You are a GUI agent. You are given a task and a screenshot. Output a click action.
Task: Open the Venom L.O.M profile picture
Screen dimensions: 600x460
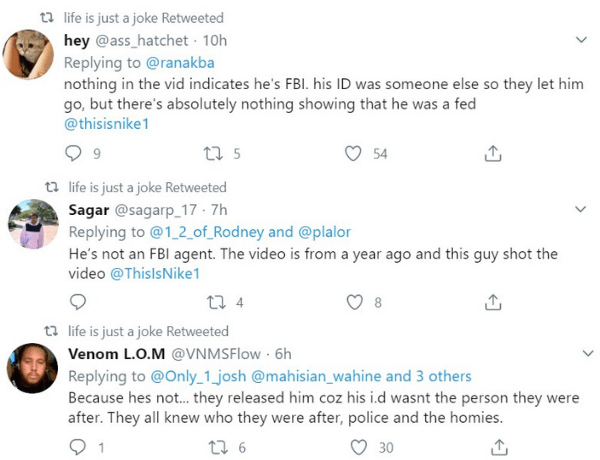33,368
